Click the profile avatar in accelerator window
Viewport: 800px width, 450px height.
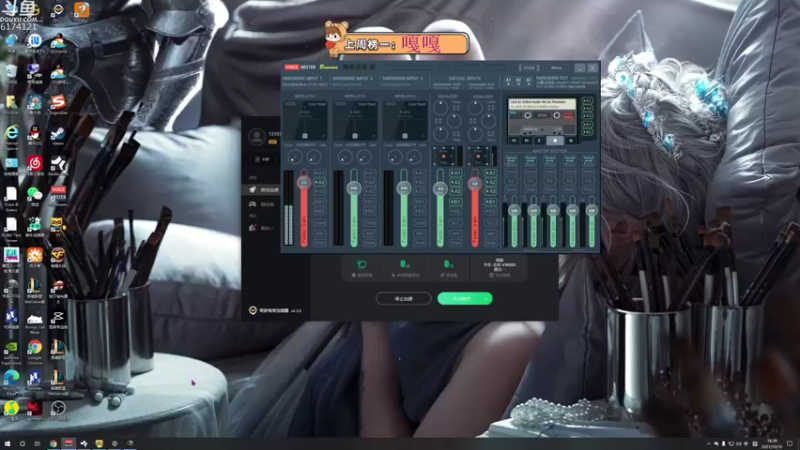[257, 137]
